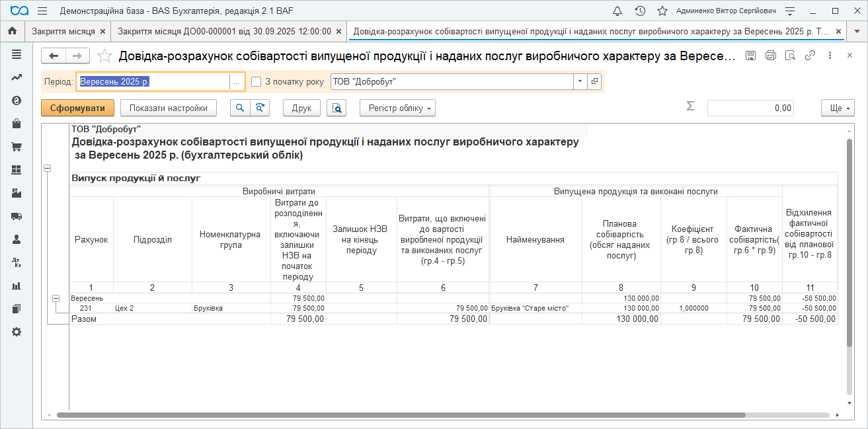
Task: Click the find magnifier button
Action: [x=240, y=108]
